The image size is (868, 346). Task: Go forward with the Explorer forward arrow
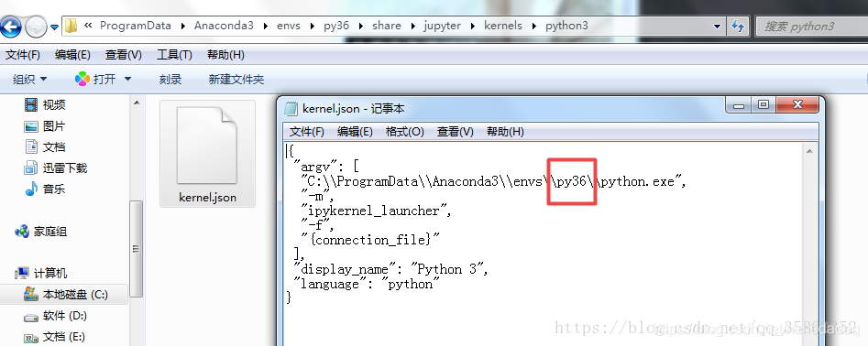(x=36, y=26)
